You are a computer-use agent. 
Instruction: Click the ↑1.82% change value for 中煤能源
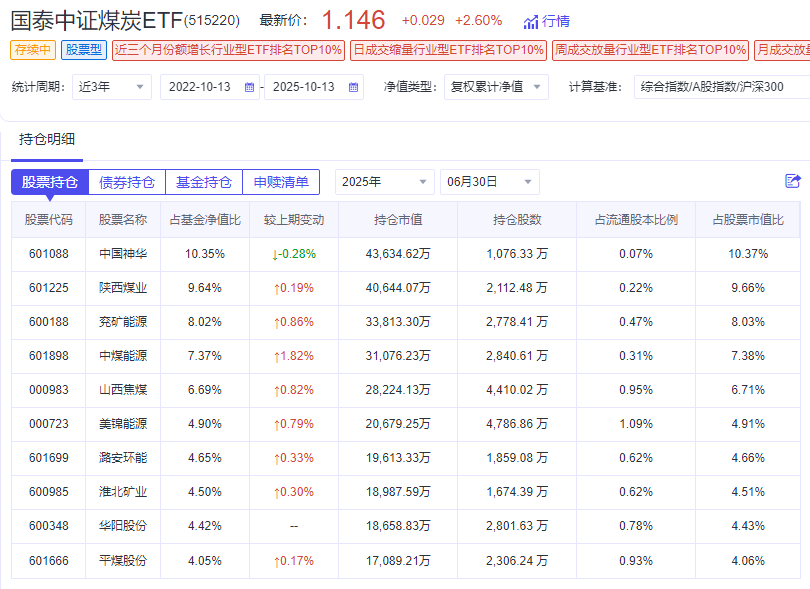294,356
